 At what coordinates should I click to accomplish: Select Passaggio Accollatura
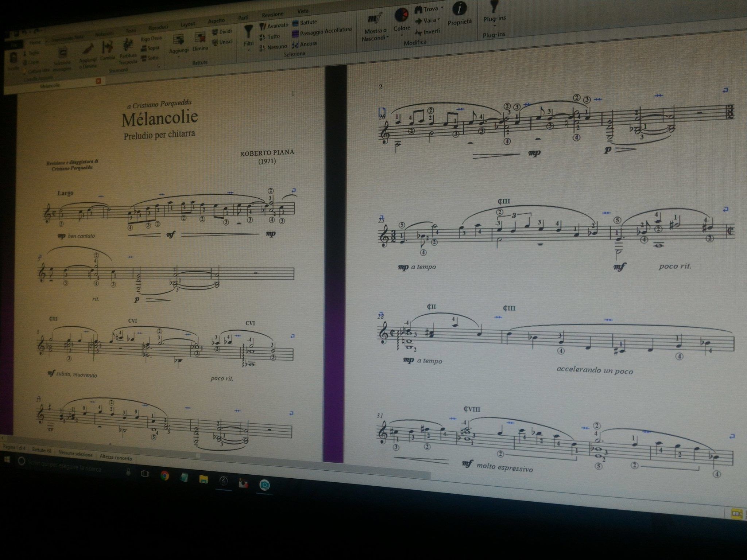tap(322, 32)
